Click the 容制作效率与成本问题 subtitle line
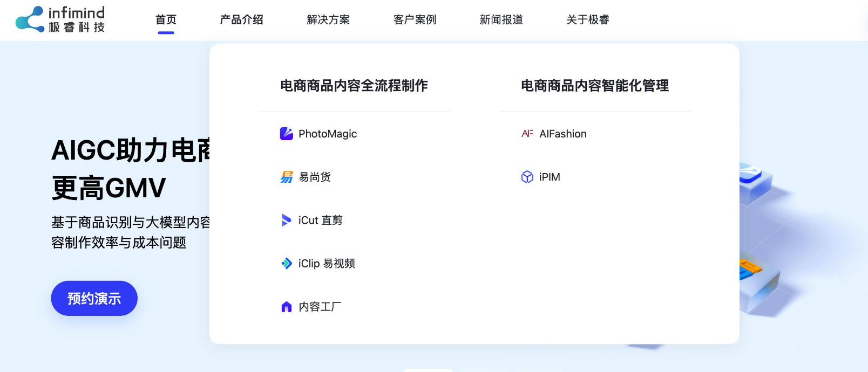Viewport: 868px width, 372px height. [119, 243]
